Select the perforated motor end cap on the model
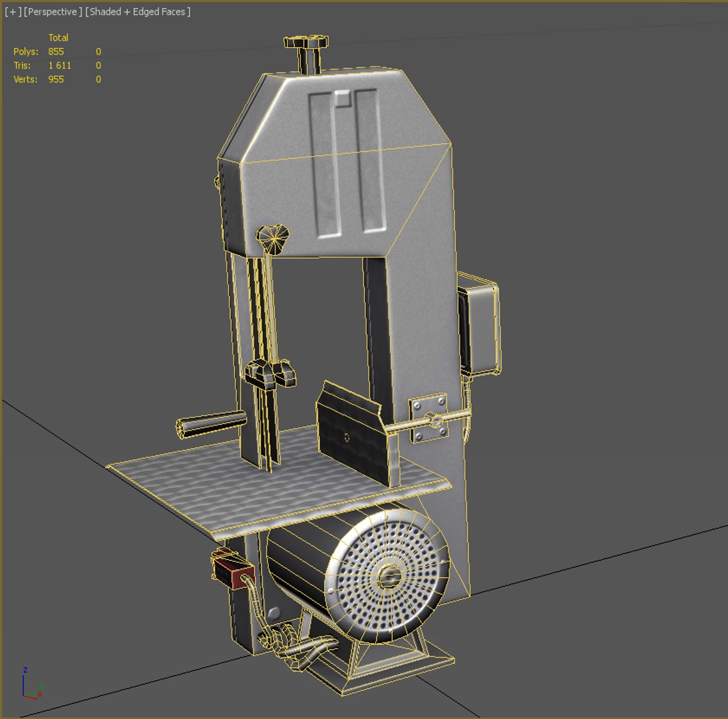The image size is (728, 719). (387, 576)
